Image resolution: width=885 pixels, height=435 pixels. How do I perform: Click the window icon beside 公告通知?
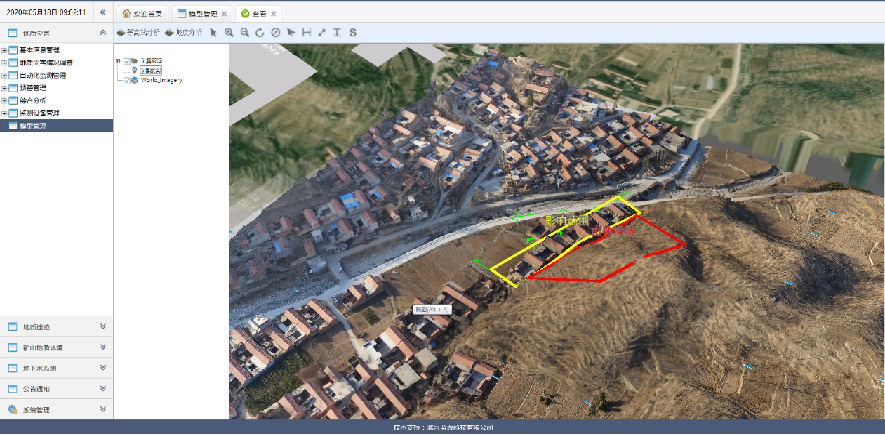[12, 389]
